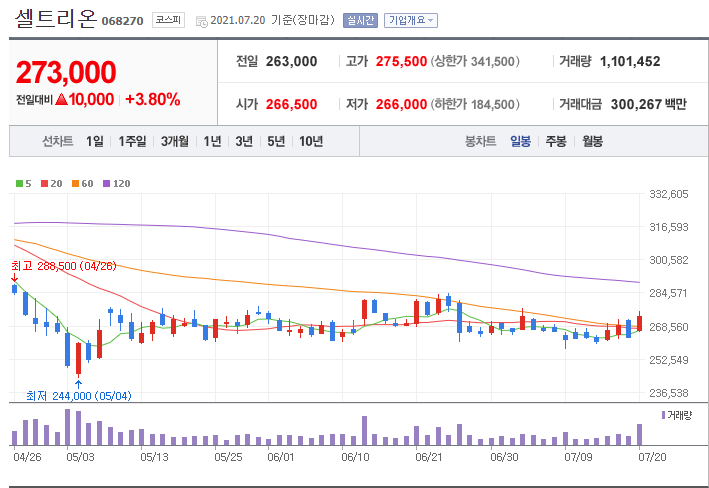The width and height of the screenshot is (709, 488).
Task: Click the 거래량 1,101,452 value
Action: tap(630, 62)
